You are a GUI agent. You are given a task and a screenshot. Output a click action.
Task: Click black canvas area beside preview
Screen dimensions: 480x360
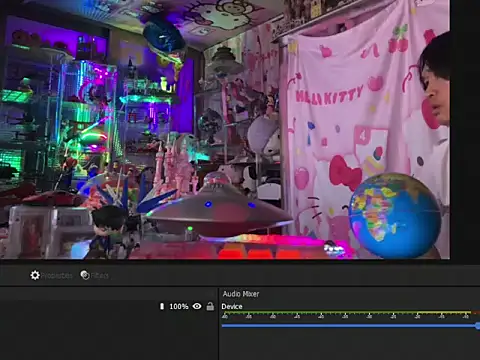[x=465, y=130]
